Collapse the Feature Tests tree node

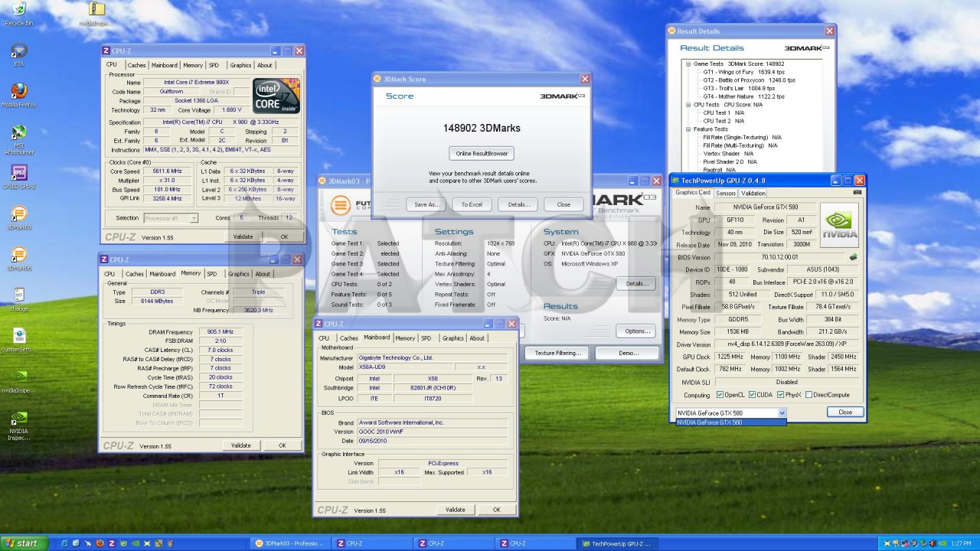pos(688,129)
